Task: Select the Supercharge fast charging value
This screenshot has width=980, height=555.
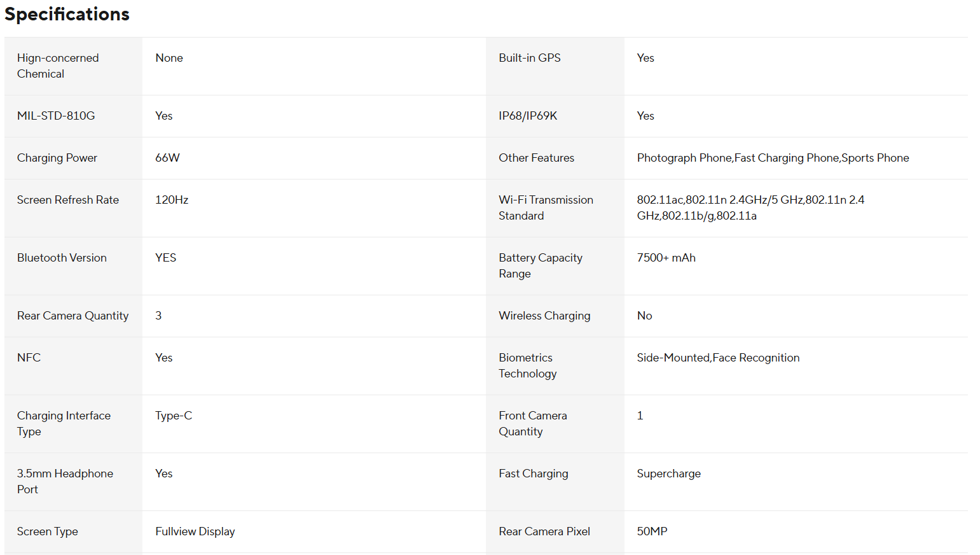Action: click(x=668, y=474)
